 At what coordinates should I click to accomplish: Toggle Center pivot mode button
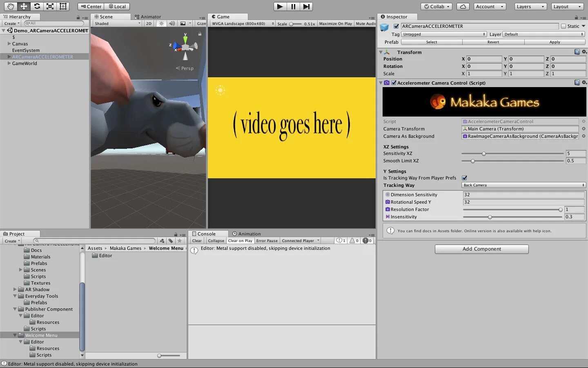point(91,7)
